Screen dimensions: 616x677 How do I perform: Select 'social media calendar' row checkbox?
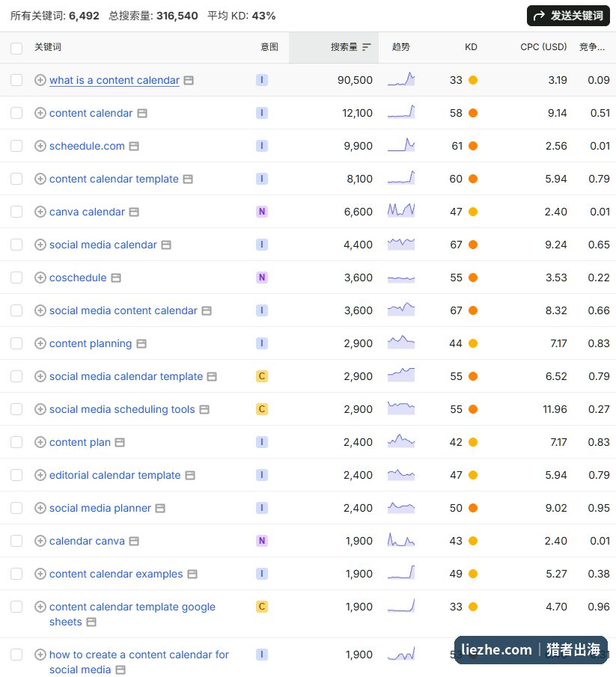pyautogui.click(x=16, y=245)
